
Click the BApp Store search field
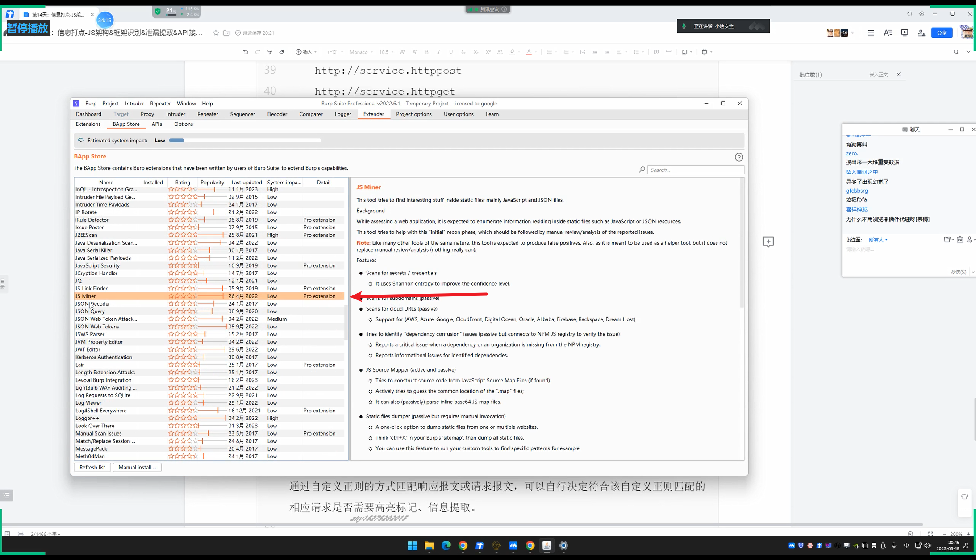click(x=695, y=170)
